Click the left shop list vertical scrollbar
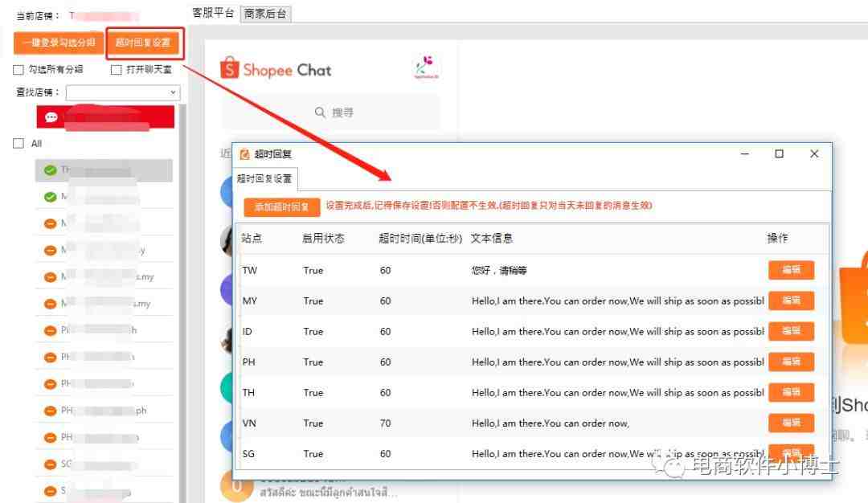Screen dimensions: 868x503 182,303
